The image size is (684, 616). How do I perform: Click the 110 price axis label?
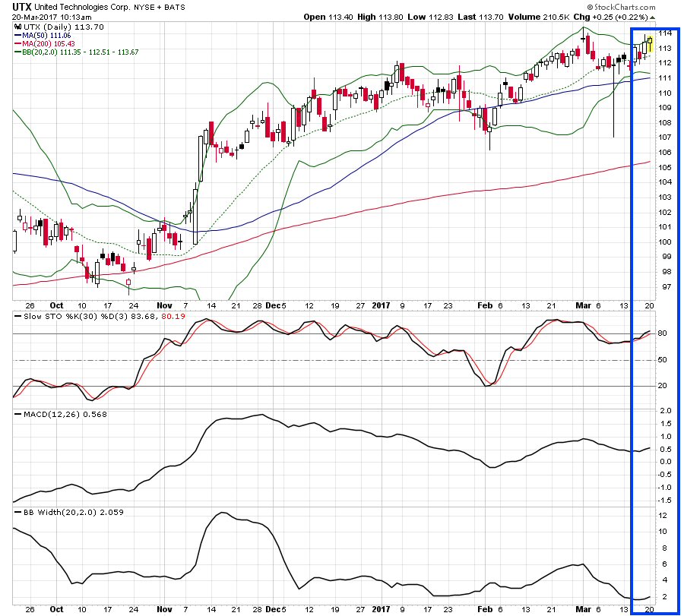tap(665, 93)
